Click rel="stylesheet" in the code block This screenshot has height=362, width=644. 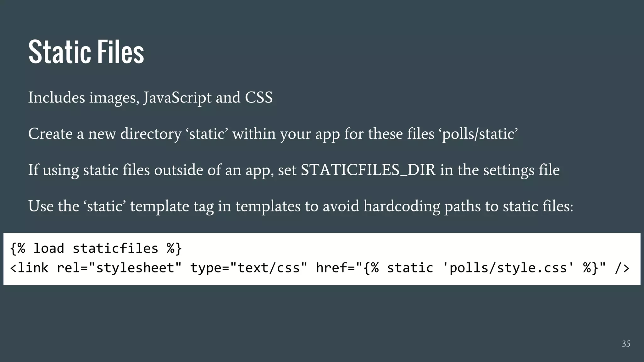119,268
